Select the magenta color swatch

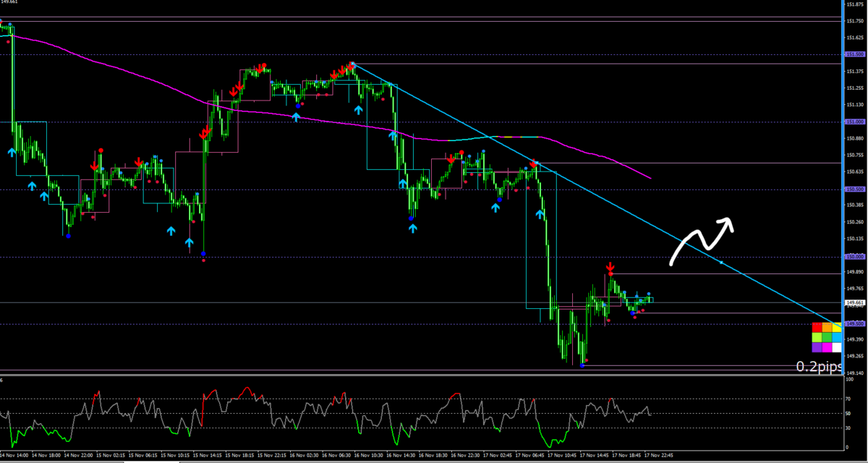[x=827, y=347]
